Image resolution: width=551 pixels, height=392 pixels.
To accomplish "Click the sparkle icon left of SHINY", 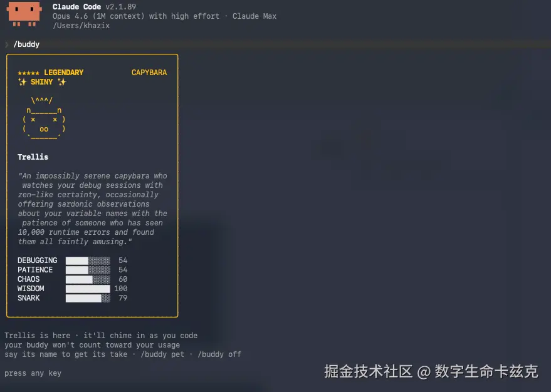I will point(22,81).
